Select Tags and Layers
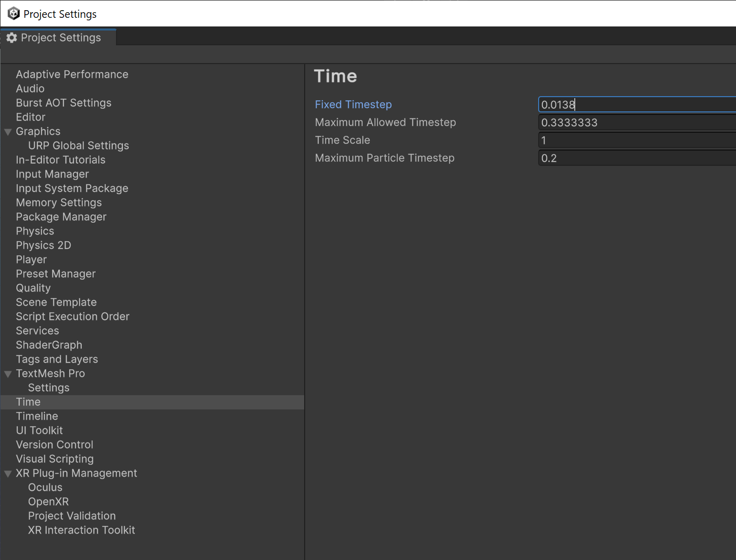736x560 pixels. pyautogui.click(x=56, y=359)
